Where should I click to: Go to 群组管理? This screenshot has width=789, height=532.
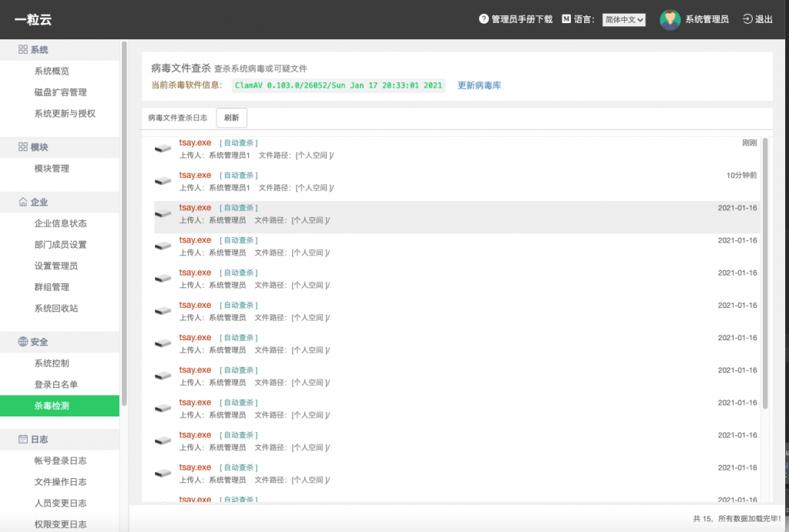[x=52, y=286]
